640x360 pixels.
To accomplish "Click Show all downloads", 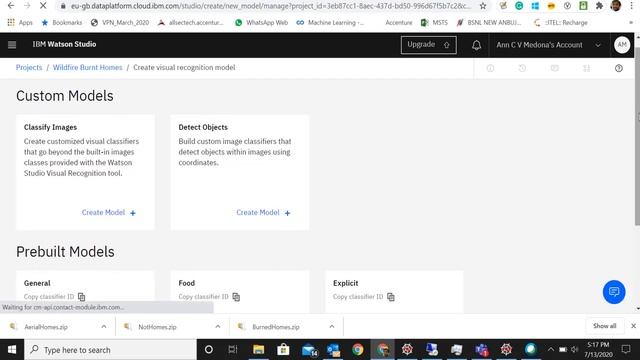I will tap(604, 326).
